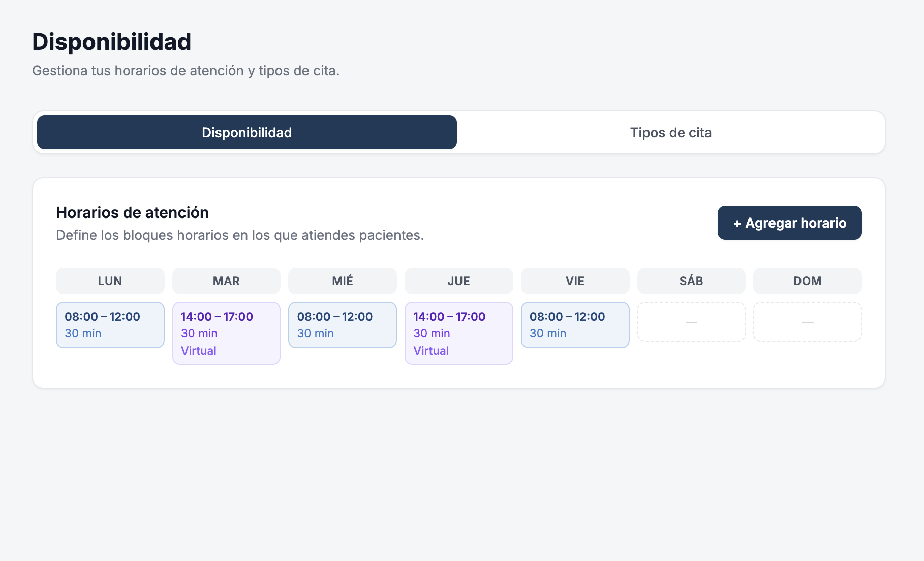Select the Disponibilidad tab

pyautogui.click(x=247, y=132)
